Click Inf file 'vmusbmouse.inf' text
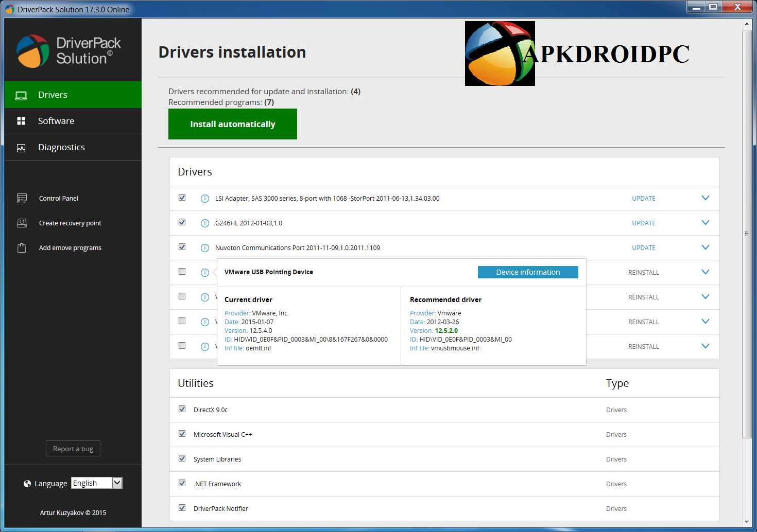The height and width of the screenshot is (532, 757). [x=455, y=348]
